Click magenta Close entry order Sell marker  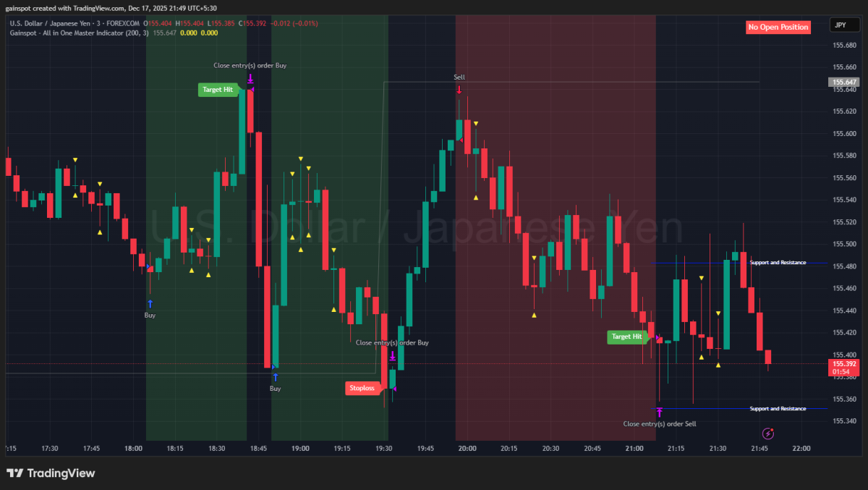click(660, 412)
